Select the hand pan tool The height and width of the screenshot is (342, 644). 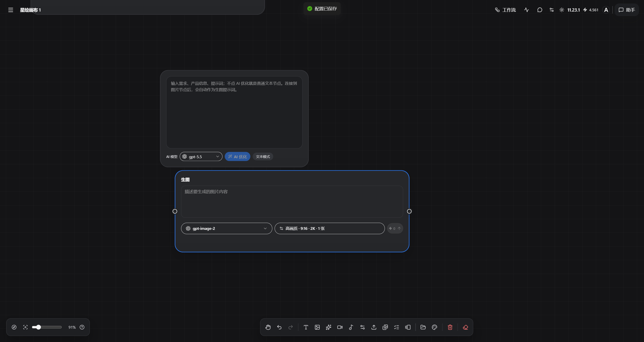268,327
